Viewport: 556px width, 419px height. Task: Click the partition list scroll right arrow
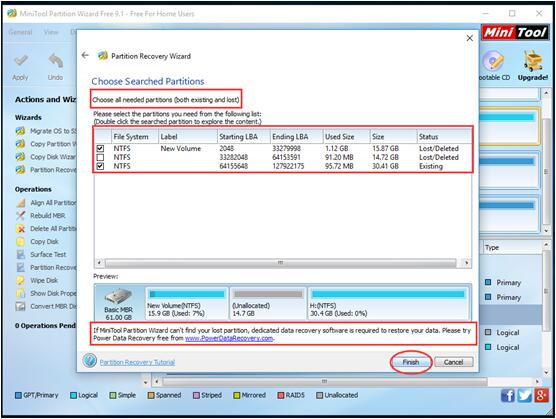click(467, 263)
